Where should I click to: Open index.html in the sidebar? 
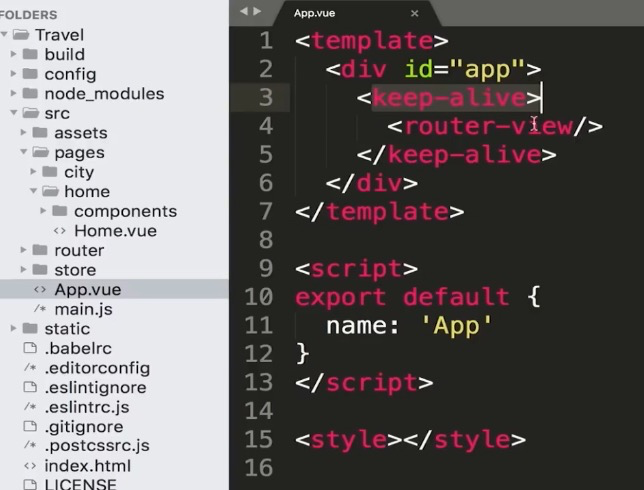coord(87,466)
